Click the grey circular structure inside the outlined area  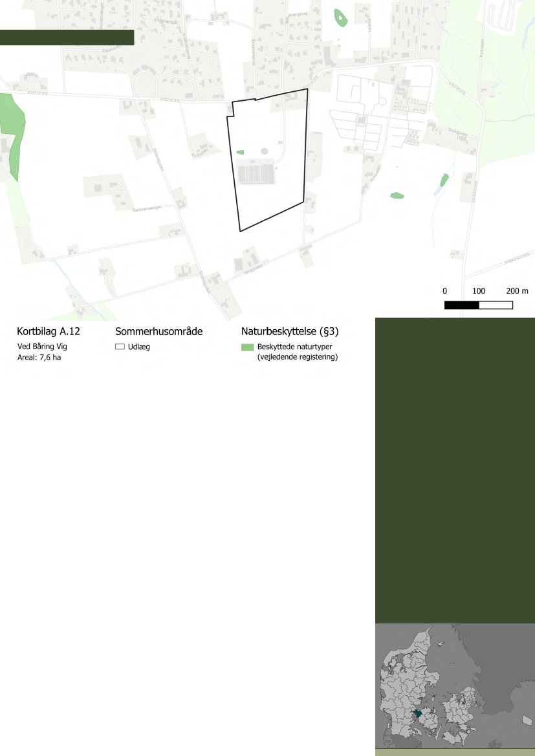click(264, 151)
